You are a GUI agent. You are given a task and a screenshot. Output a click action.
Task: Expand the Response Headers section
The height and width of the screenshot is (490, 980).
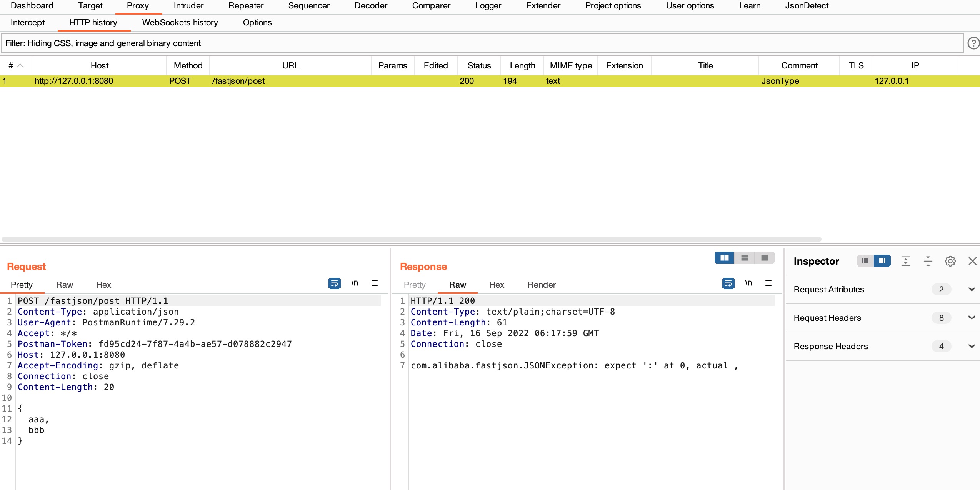(x=972, y=346)
